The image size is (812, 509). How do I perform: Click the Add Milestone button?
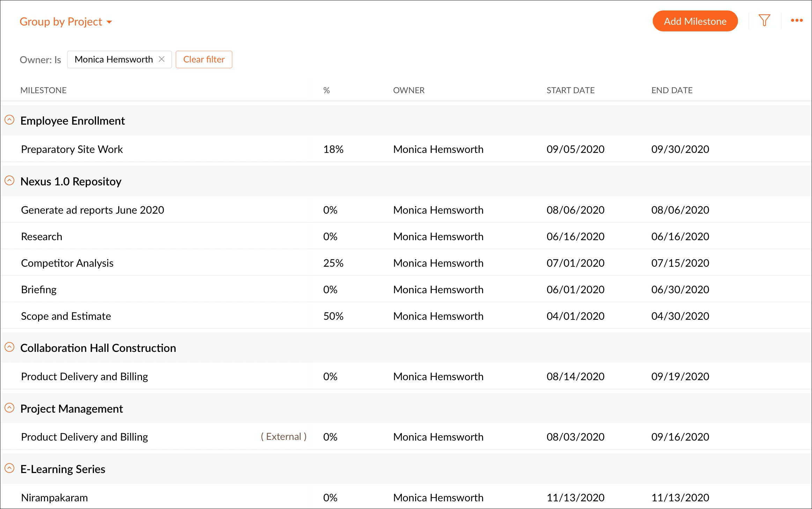[695, 21]
